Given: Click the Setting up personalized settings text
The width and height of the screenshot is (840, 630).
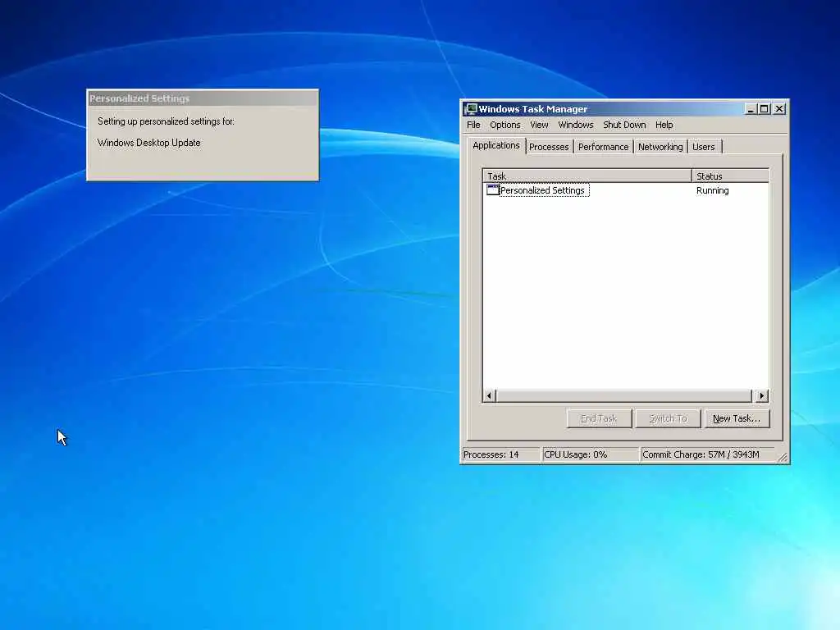Looking at the screenshot, I should pos(166,121).
